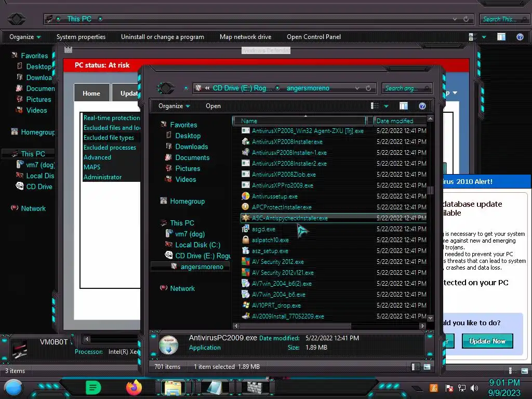Select the aslpatch10.exe lock icon
The height and width of the screenshot is (399, 532).
click(x=246, y=240)
